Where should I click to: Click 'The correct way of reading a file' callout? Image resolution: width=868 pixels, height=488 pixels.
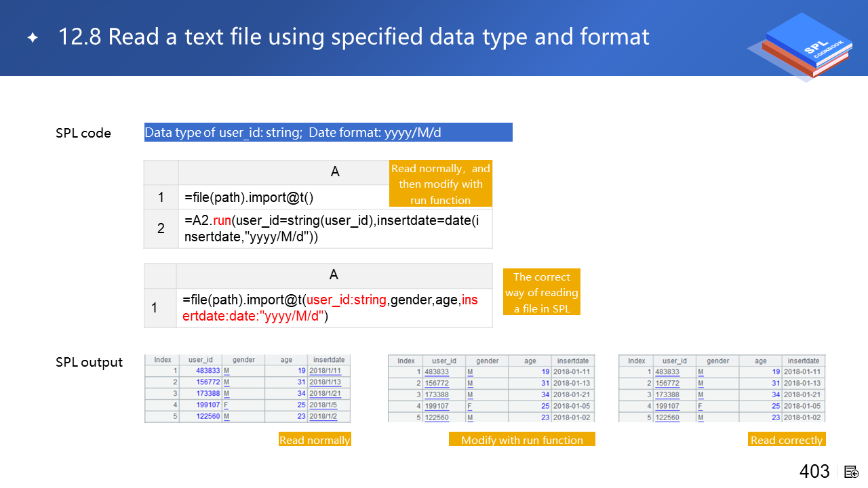[541, 292]
